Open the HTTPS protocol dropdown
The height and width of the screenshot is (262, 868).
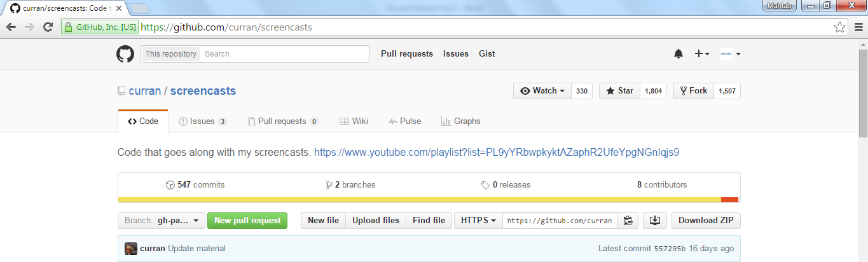(478, 221)
